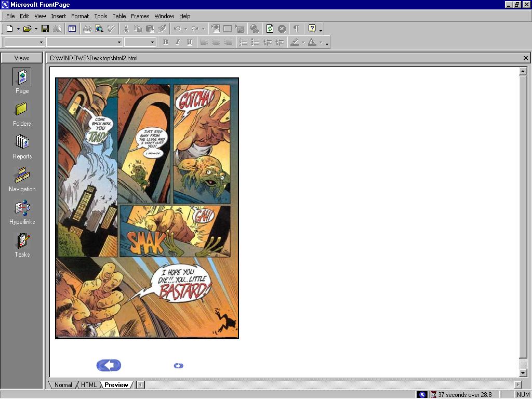Click the New Page icon
Screen dimensions: 532x399
click(x=10, y=29)
